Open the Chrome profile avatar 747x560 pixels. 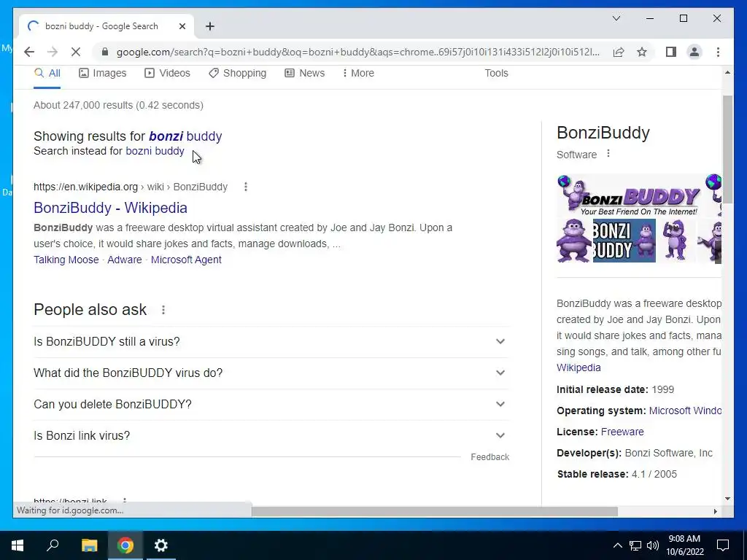pyautogui.click(x=694, y=52)
